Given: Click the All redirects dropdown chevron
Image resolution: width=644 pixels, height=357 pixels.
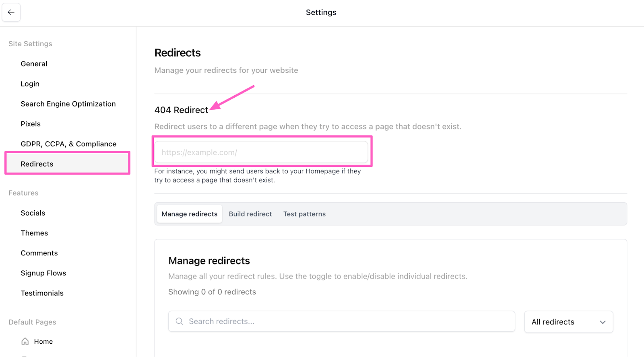Looking at the screenshot, I should click(603, 322).
